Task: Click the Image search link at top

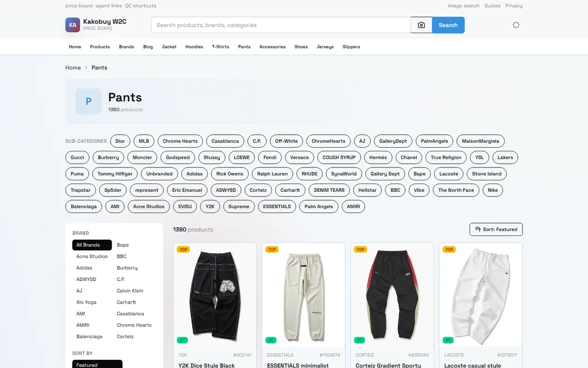Action: [x=464, y=6]
